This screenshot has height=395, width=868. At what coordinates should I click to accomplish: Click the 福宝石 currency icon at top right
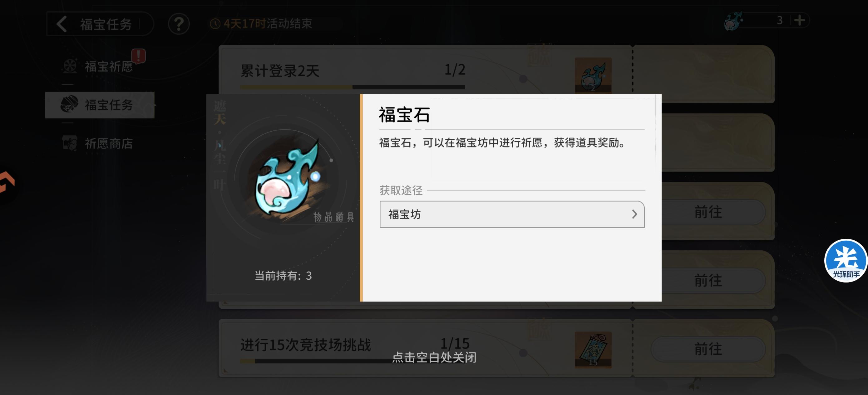pos(733,21)
